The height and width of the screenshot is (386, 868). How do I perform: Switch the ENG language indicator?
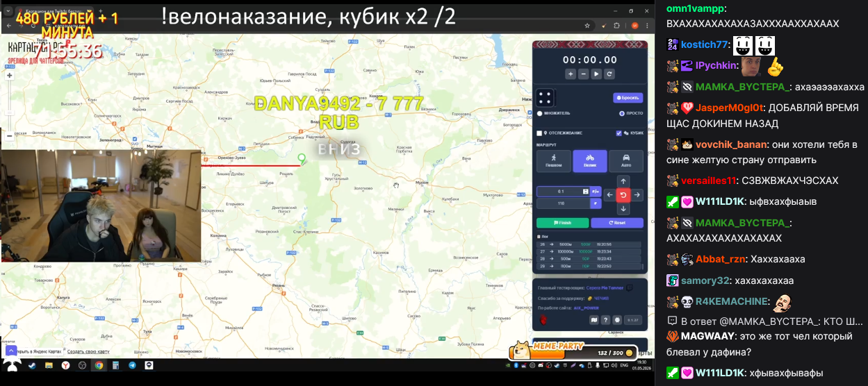[x=624, y=365]
